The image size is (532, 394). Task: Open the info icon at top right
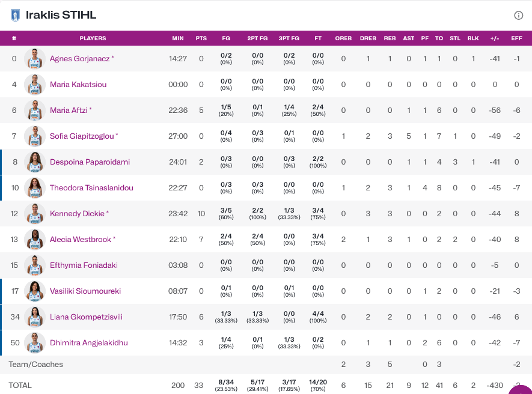point(518,16)
